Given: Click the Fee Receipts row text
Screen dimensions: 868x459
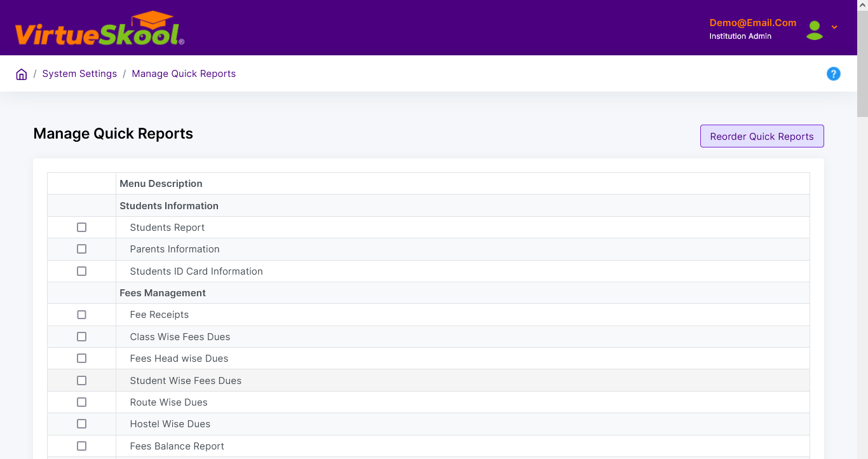Looking at the screenshot, I should point(159,315).
